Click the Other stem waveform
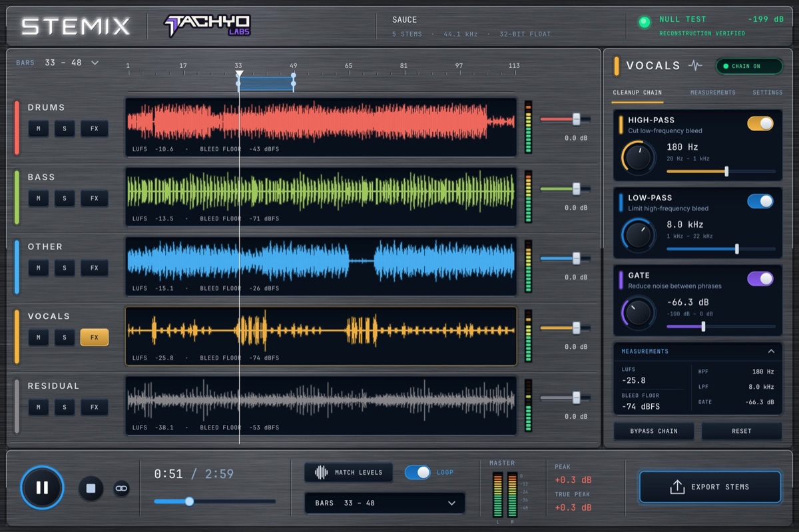The width and height of the screenshot is (799, 532). [x=321, y=266]
